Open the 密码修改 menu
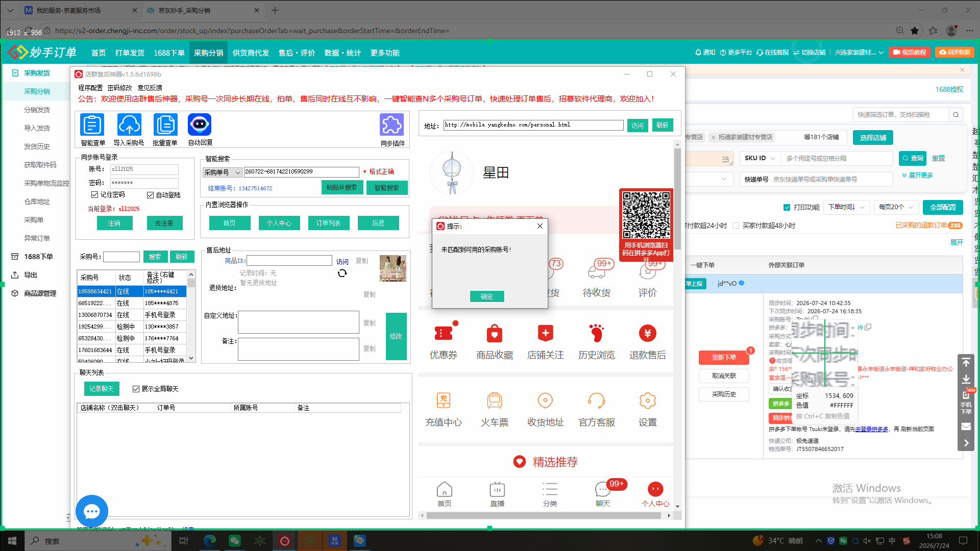 click(x=119, y=88)
